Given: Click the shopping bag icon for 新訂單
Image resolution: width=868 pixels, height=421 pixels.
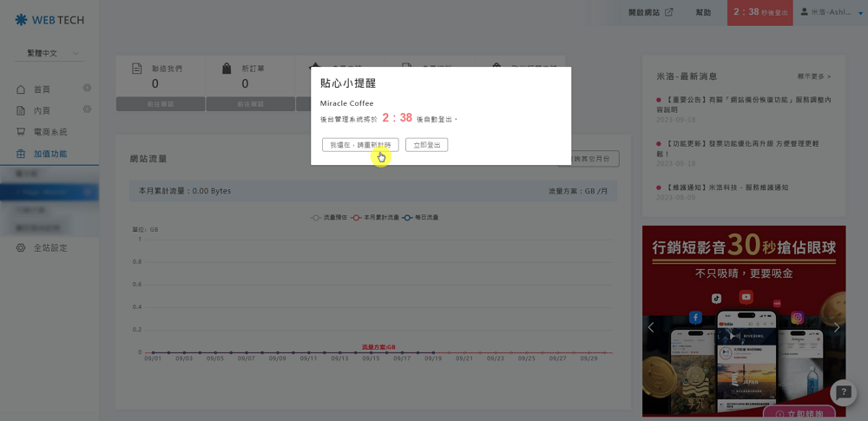Looking at the screenshot, I should [226, 69].
